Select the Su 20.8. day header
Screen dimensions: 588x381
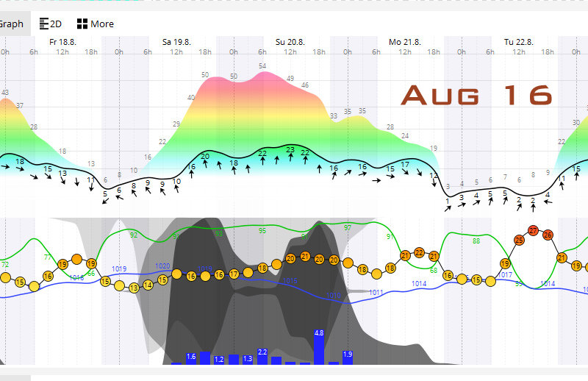click(x=290, y=42)
